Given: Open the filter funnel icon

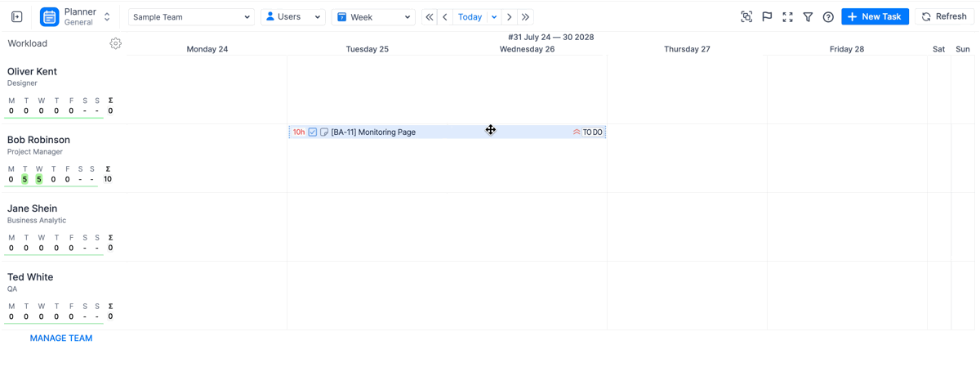Looking at the screenshot, I should pyautogui.click(x=808, y=16).
